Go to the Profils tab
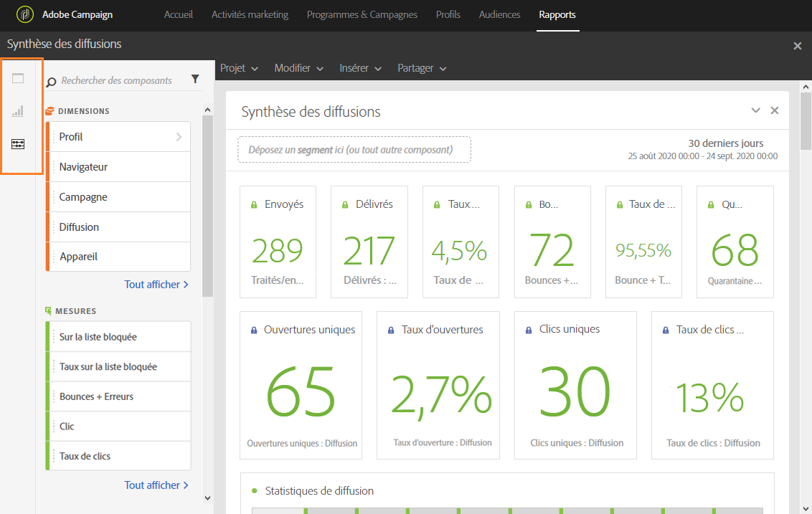The width and height of the screenshot is (812, 514). [448, 14]
